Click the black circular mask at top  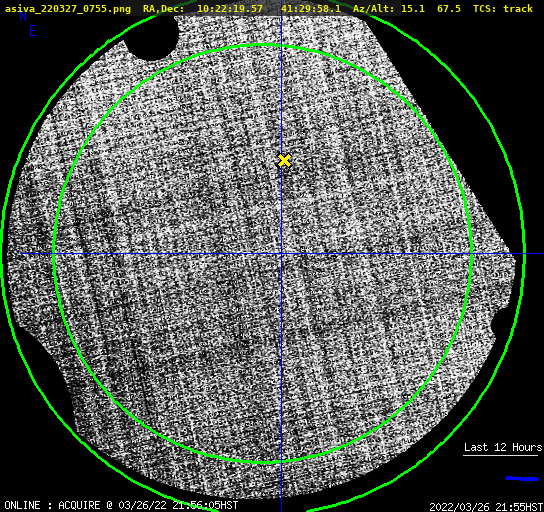pyautogui.click(x=151, y=37)
